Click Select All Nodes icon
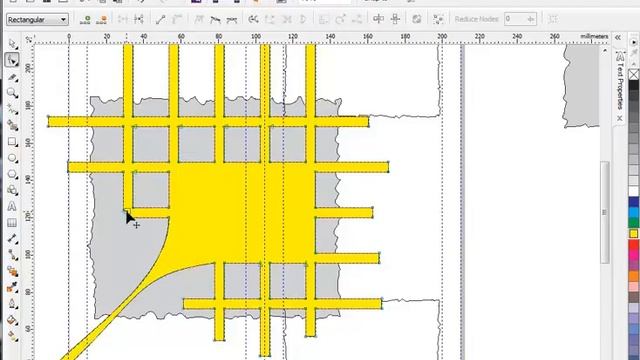Viewport: 640px width, 360px height. pyautogui.click(x=438, y=19)
